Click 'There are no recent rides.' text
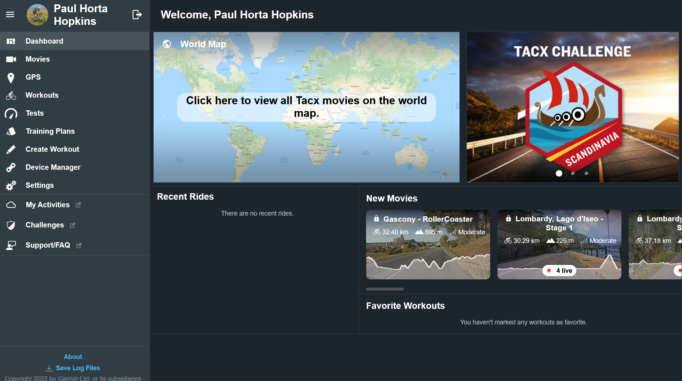This screenshot has height=381, width=682. (257, 214)
